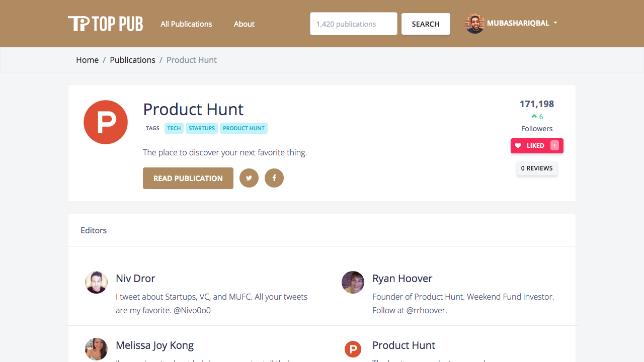Viewport: 644px width, 362px height.
Task: Click the publication tagline text
Action: click(225, 152)
